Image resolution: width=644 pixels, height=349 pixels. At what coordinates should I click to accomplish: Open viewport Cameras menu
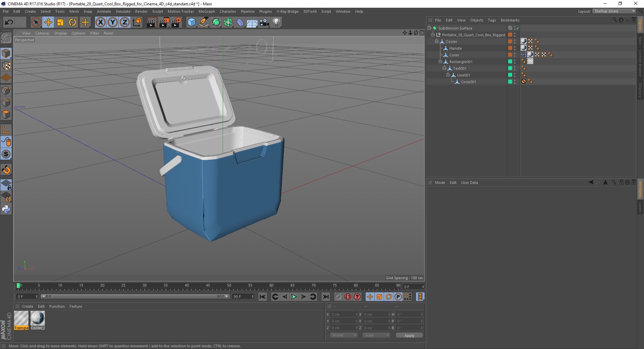pyautogui.click(x=42, y=33)
